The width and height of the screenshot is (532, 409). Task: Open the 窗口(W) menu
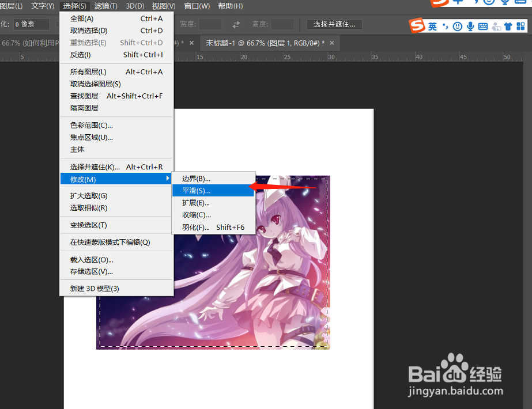197,6
